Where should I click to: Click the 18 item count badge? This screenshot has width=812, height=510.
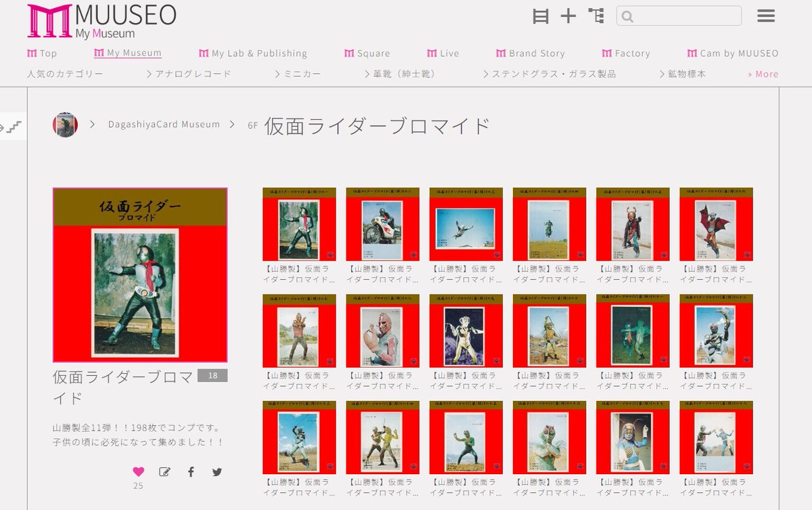point(212,376)
